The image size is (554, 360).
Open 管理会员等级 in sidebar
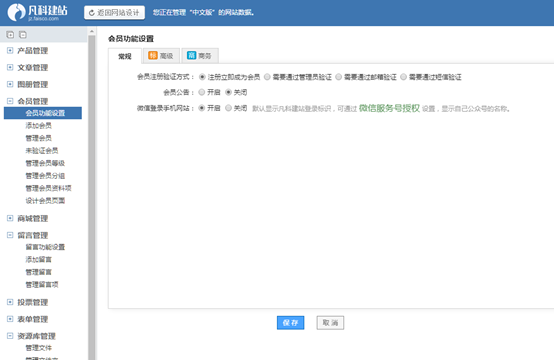[45, 163]
